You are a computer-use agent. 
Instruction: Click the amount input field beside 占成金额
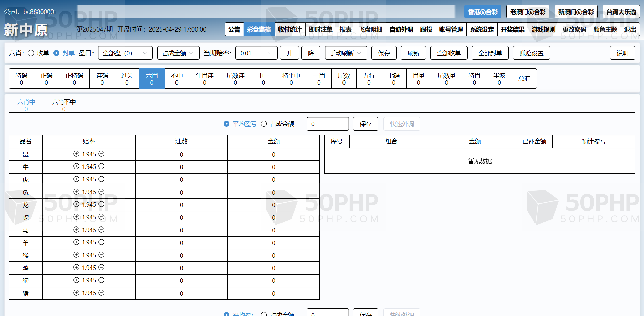[327, 124]
